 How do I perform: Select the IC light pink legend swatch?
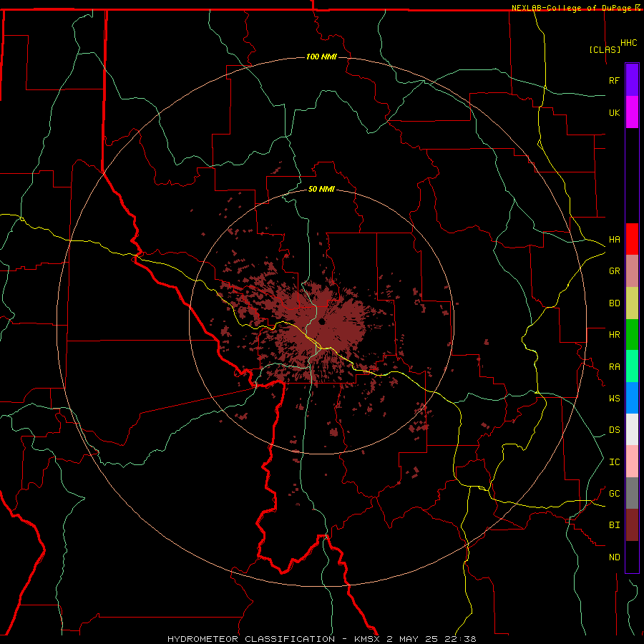pos(632,462)
